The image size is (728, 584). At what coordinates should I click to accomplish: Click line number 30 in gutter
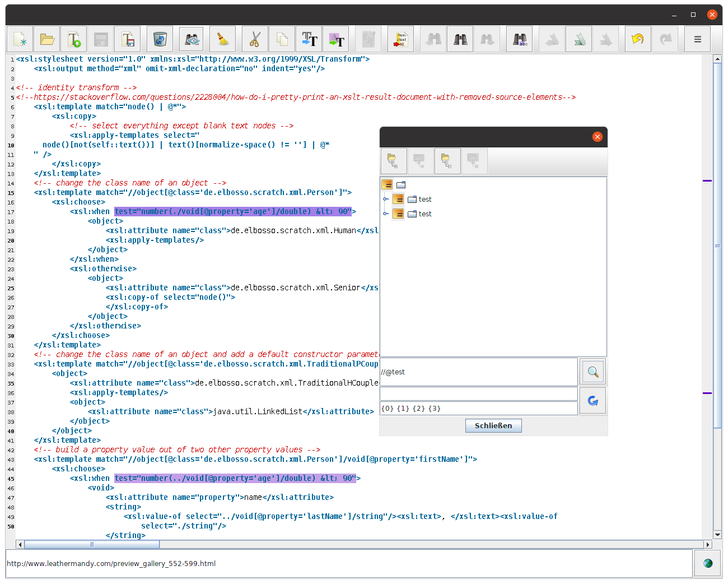click(x=11, y=336)
